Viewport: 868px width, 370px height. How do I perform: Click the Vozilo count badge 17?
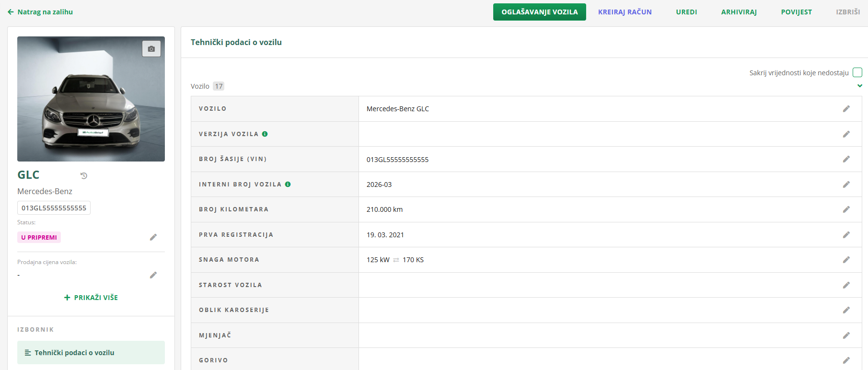[x=219, y=86]
